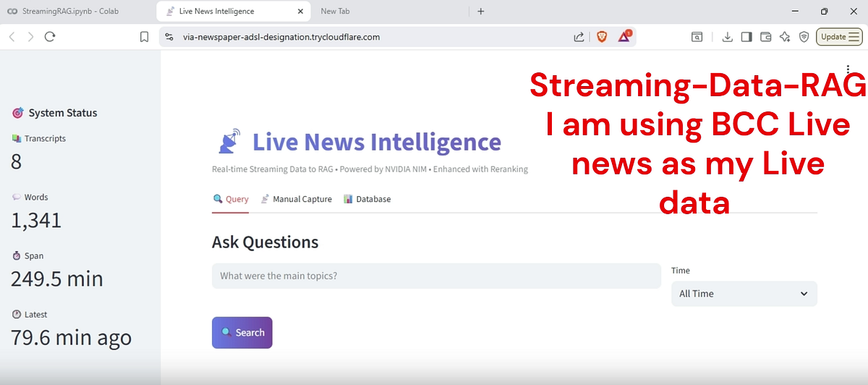The image size is (868, 385).
Task: Open the Database tab
Action: [x=367, y=199]
